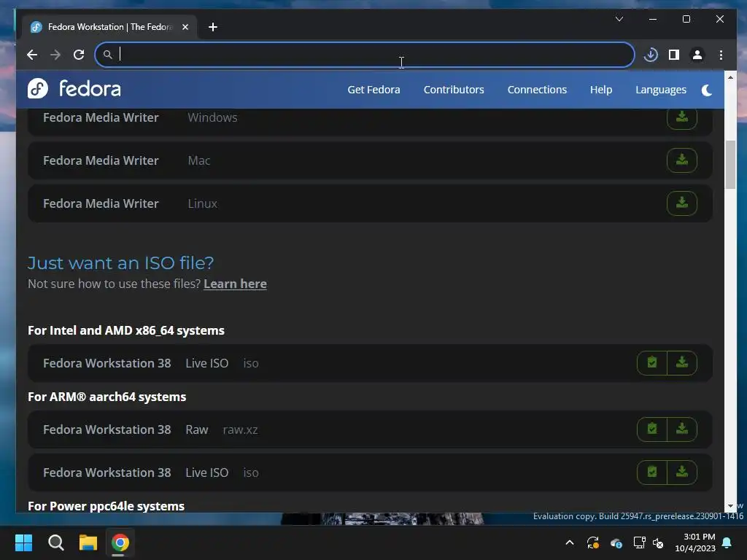Open Chrome three-dot menu

(x=721, y=55)
